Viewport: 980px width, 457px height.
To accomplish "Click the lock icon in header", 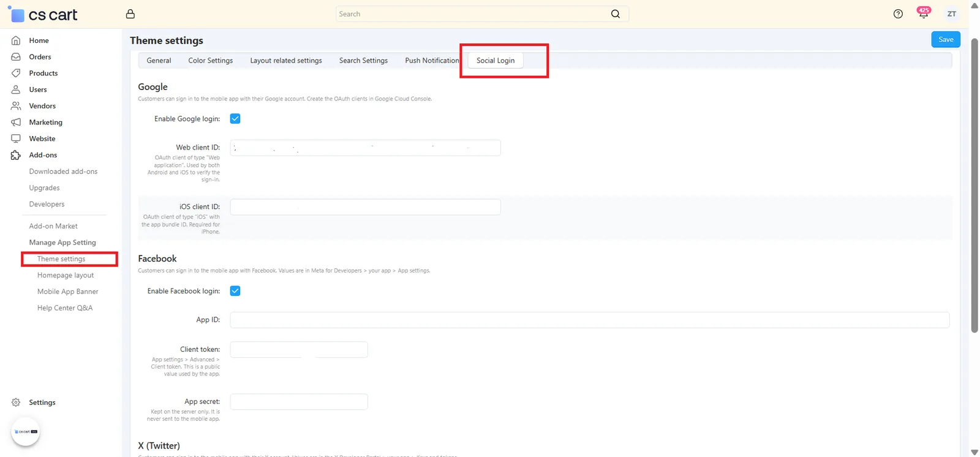I will click(130, 14).
